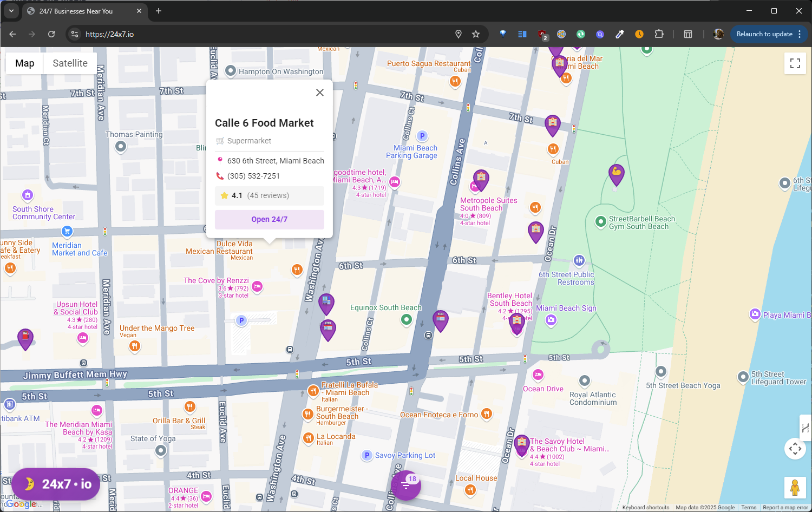
Task: Click the purple muscle gym marker in park
Action: (617, 175)
